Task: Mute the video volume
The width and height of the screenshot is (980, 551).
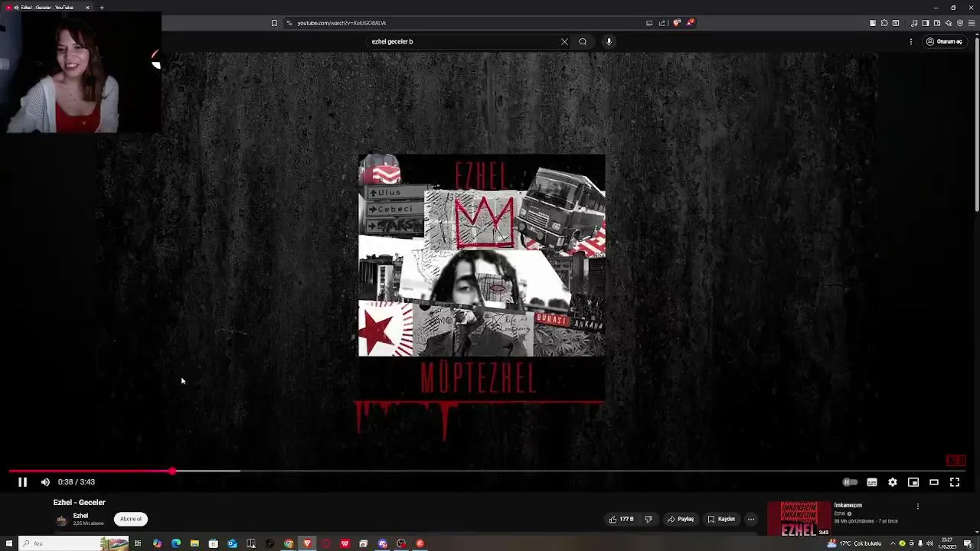Action: (x=45, y=482)
